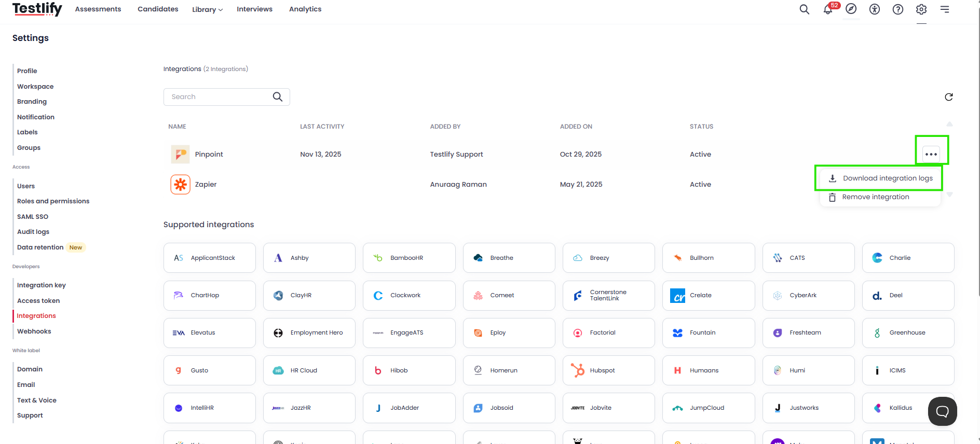The height and width of the screenshot is (444, 980).
Task: Open the three-dot menu for Pinpoint
Action: click(x=931, y=154)
